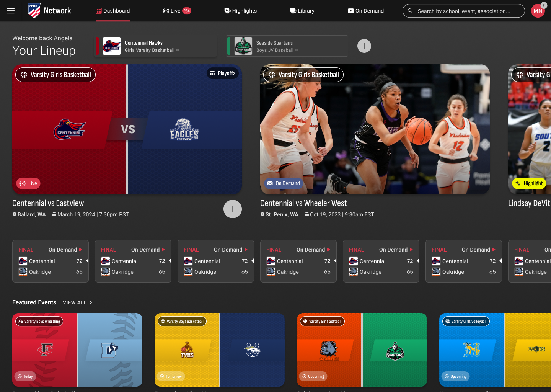Click calendar icon beside Oct 19, 2023
The height and width of the screenshot is (392, 551).
(x=307, y=214)
